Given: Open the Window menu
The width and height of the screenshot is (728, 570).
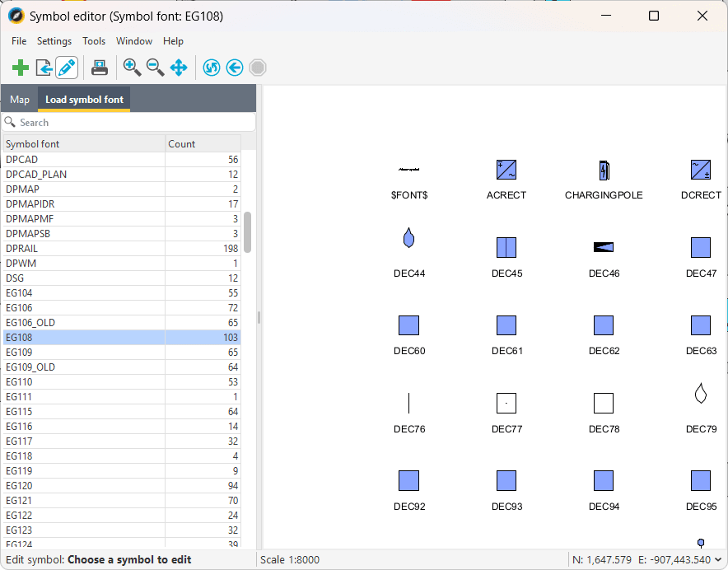Looking at the screenshot, I should pyautogui.click(x=133, y=41).
